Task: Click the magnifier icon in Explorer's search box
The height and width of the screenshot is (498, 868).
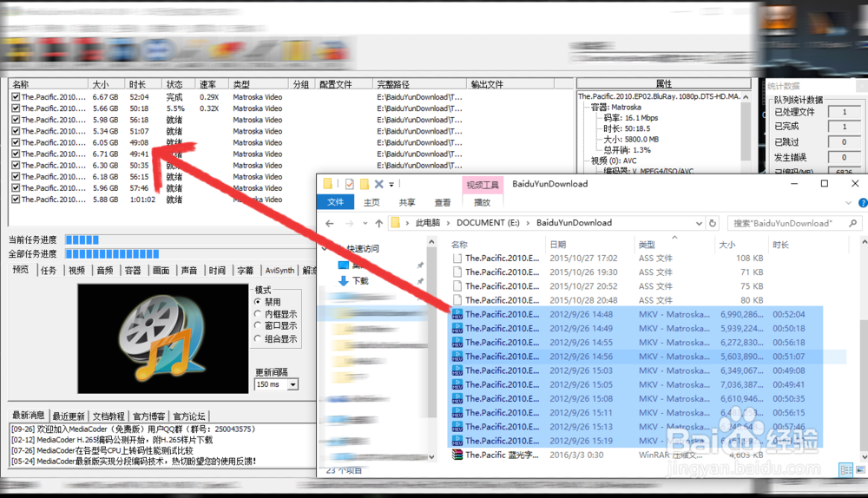Action: point(852,223)
